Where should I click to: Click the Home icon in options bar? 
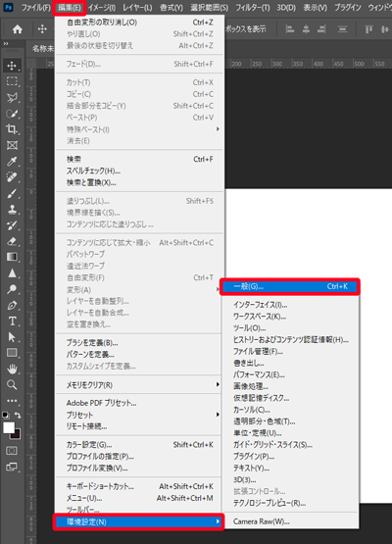tap(18, 29)
